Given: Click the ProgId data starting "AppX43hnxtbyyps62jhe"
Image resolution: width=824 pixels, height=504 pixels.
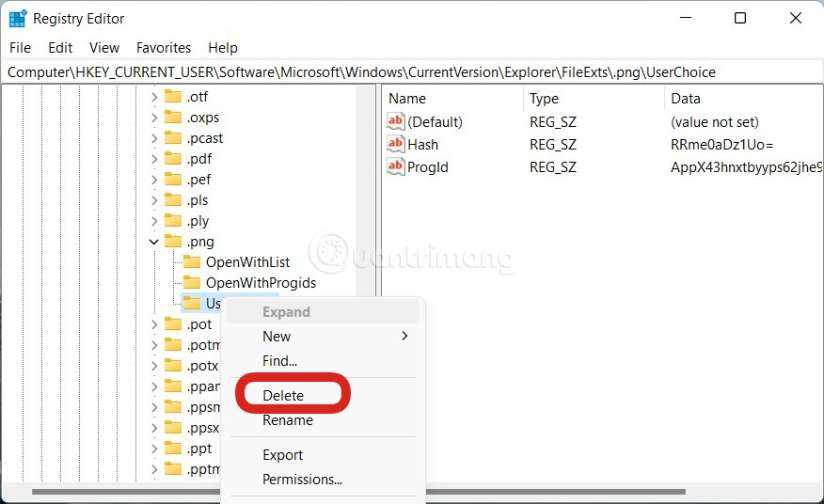Looking at the screenshot, I should tap(746, 167).
